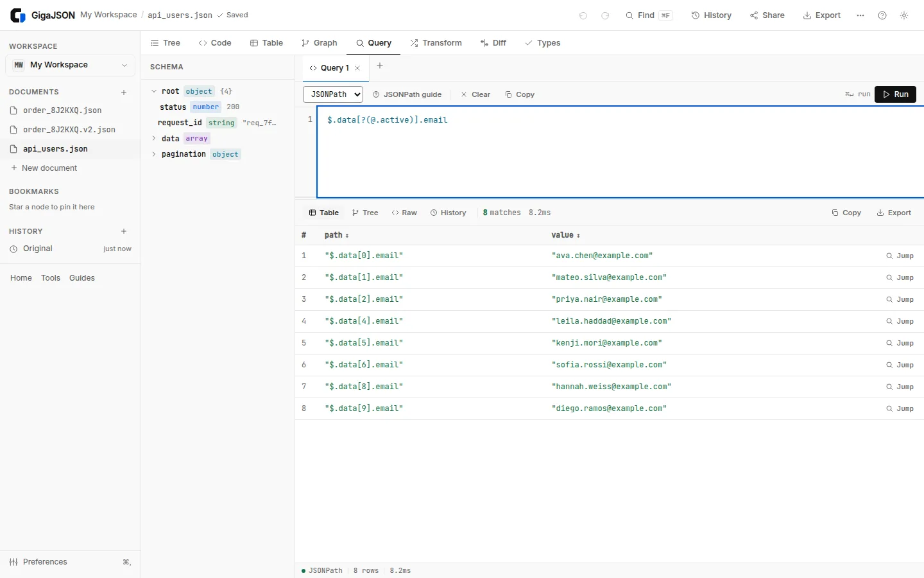This screenshot has height=578, width=924.
Task: Clear the query editor
Action: pos(475,94)
